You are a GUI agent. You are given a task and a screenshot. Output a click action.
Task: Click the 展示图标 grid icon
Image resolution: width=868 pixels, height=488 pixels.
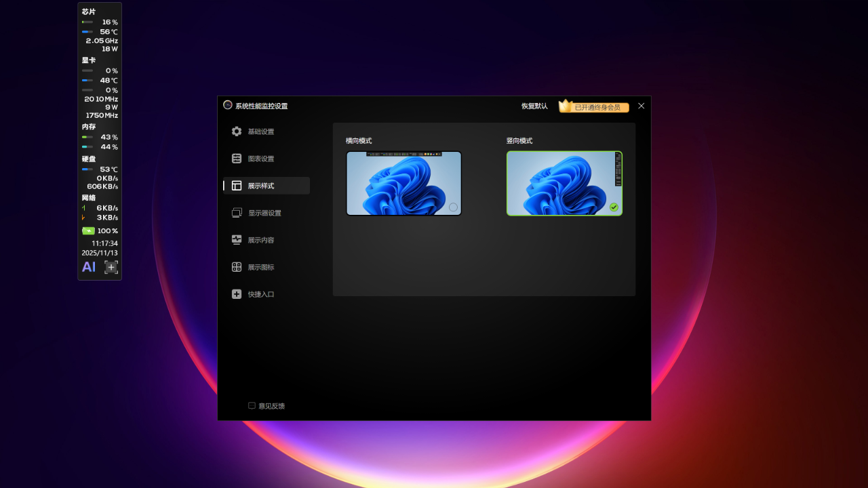click(236, 267)
